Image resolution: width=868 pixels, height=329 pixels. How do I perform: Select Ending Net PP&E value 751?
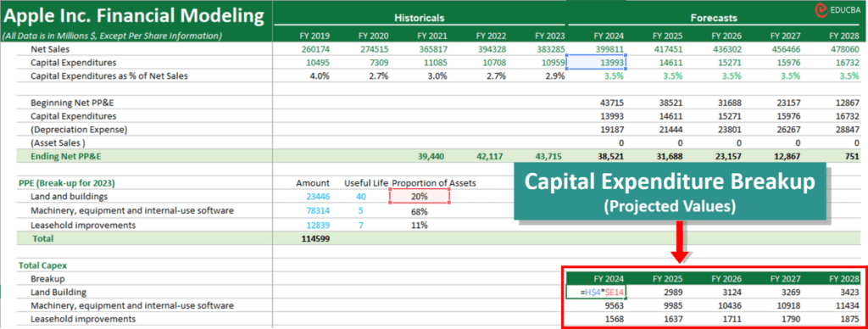click(x=851, y=157)
